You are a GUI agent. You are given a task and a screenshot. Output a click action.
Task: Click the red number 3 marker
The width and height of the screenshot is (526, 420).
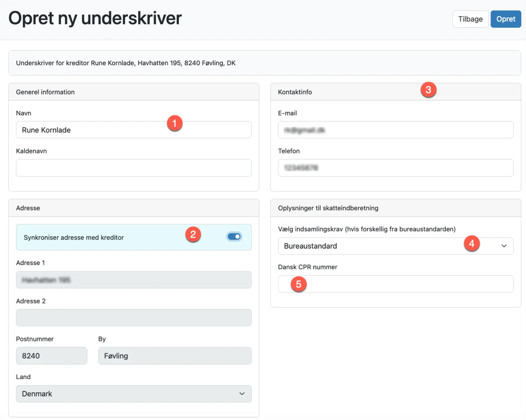pos(428,90)
